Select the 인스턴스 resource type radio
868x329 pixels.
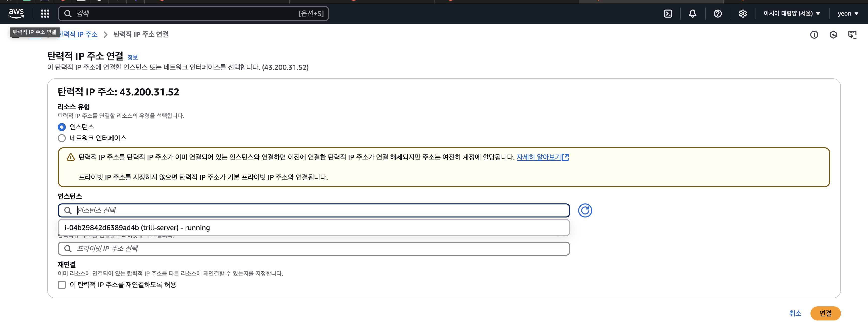point(62,127)
